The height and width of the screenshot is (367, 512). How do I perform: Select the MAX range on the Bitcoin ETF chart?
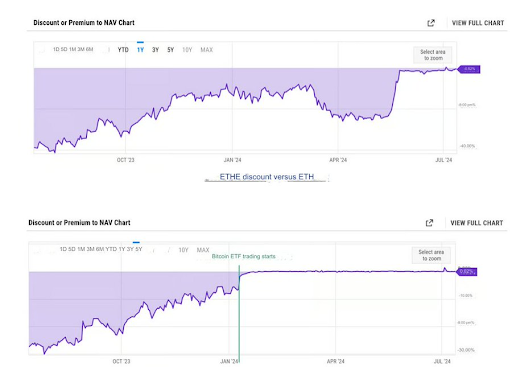click(203, 250)
